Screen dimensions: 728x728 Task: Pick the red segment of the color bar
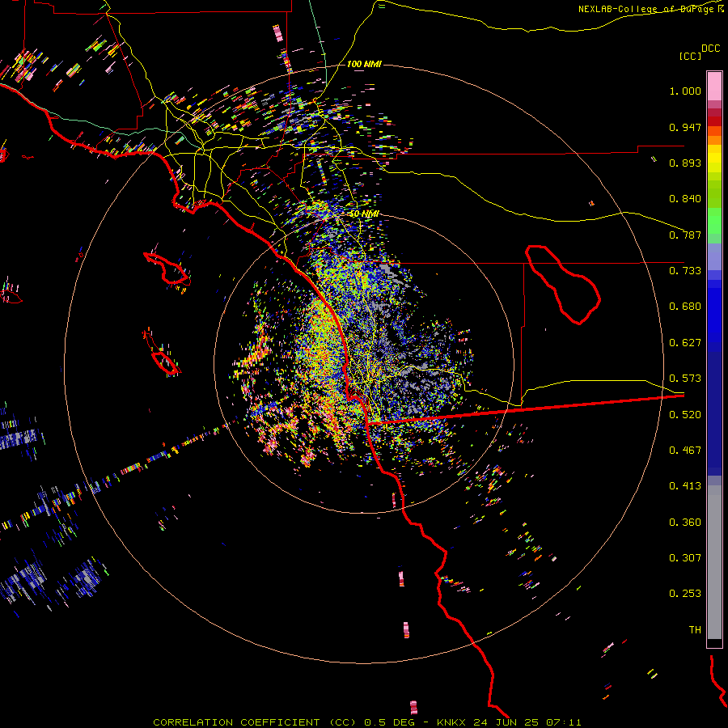pos(714,121)
